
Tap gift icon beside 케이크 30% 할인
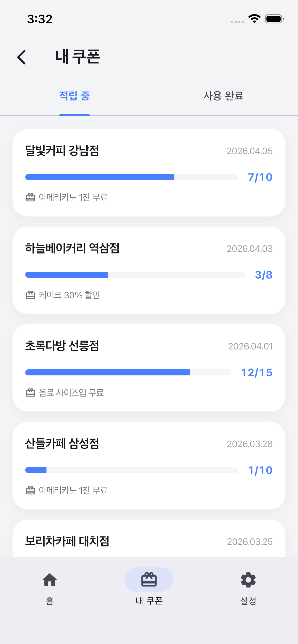click(x=31, y=295)
